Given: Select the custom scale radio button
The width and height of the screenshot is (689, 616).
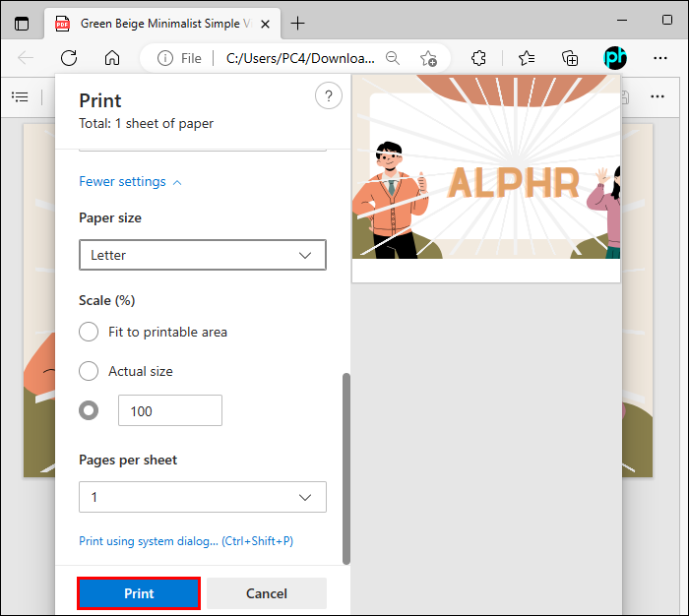Looking at the screenshot, I should tap(89, 410).
